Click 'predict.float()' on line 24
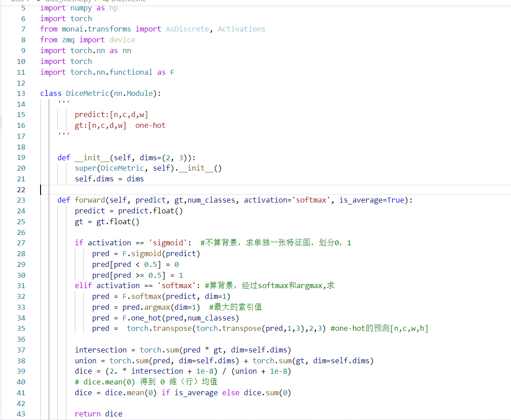The height and width of the screenshot is (420, 511). [x=151, y=211]
